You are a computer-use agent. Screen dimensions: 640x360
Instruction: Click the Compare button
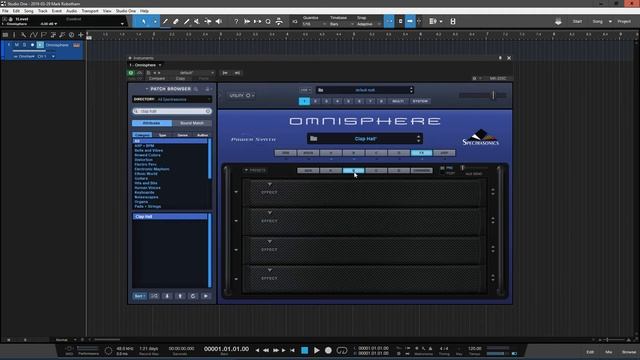157,78
